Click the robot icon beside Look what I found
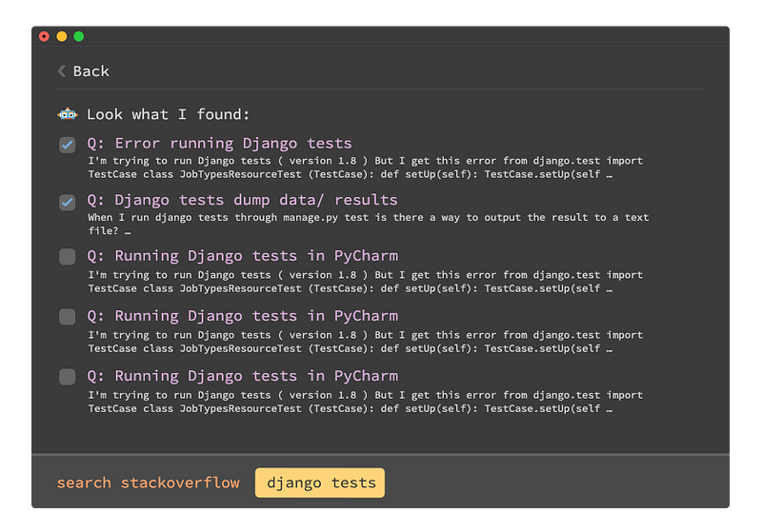 coord(68,114)
